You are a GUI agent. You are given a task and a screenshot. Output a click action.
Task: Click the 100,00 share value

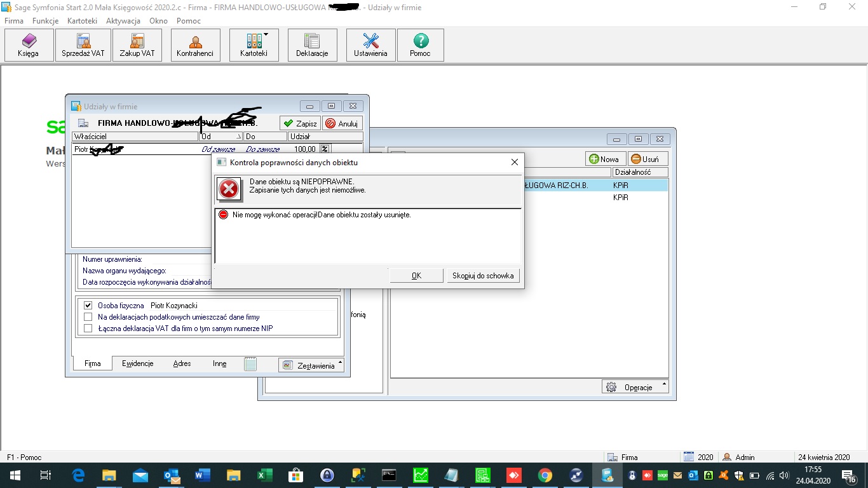[x=305, y=149]
